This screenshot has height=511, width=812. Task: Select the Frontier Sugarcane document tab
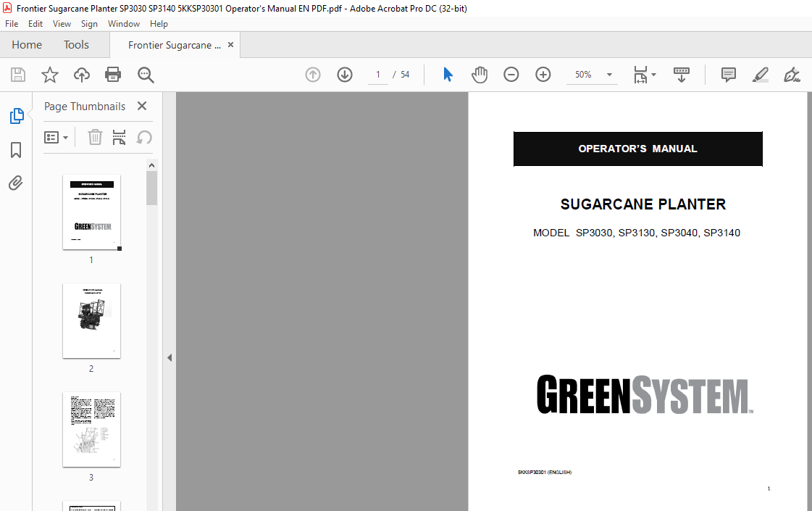(x=175, y=45)
